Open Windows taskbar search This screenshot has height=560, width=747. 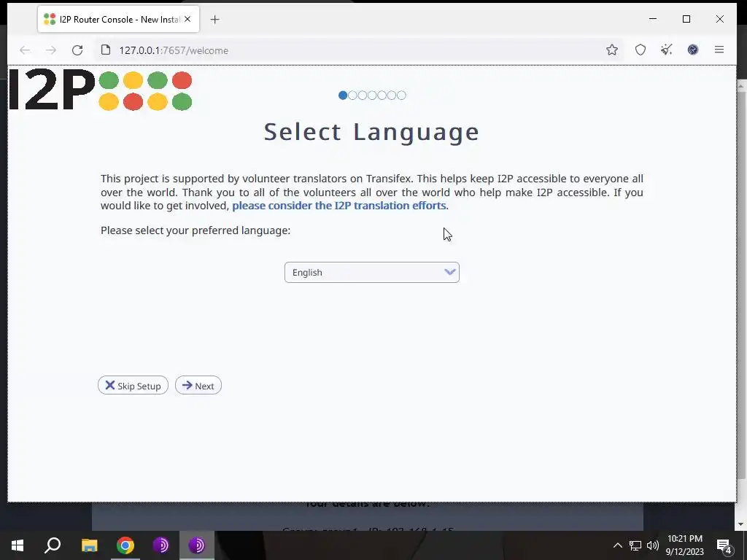(x=53, y=545)
